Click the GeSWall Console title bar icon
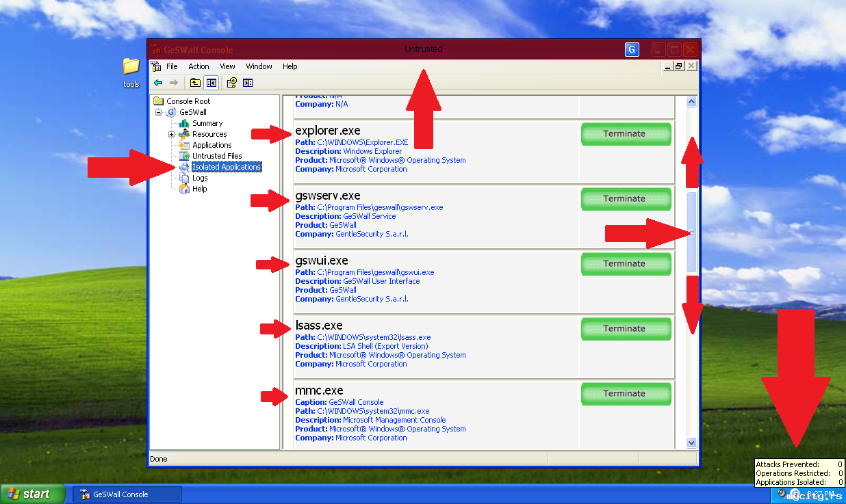846x504 pixels. pos(155,49)
